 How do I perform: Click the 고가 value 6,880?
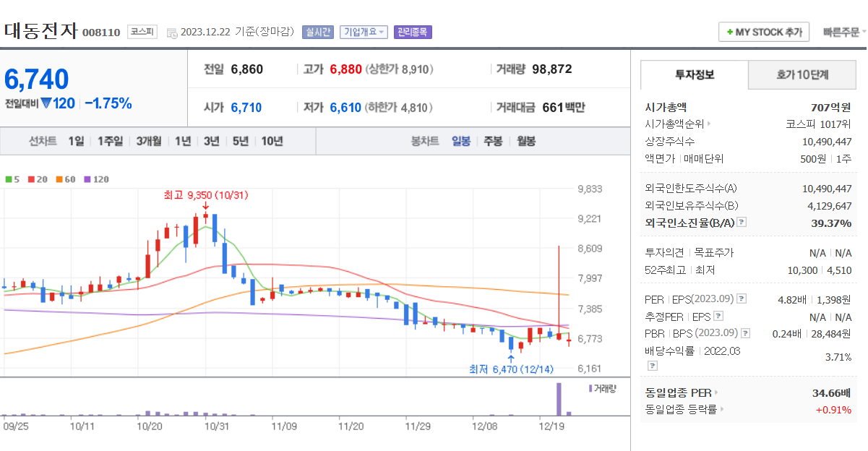click(345, 69)
